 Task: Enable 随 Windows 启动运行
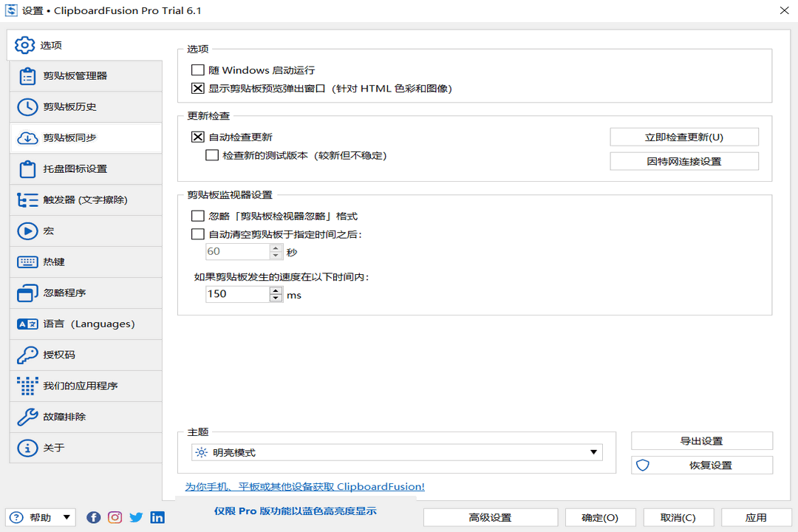[197, 69]
